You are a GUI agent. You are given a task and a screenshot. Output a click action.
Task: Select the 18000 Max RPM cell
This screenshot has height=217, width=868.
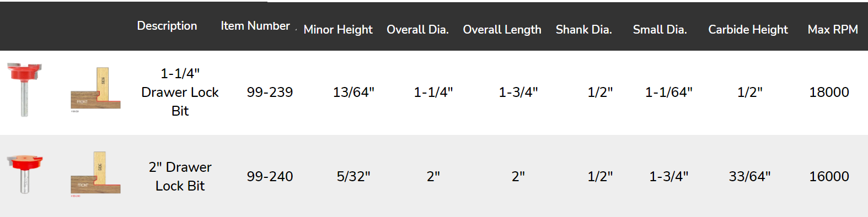tap(829, 92)
